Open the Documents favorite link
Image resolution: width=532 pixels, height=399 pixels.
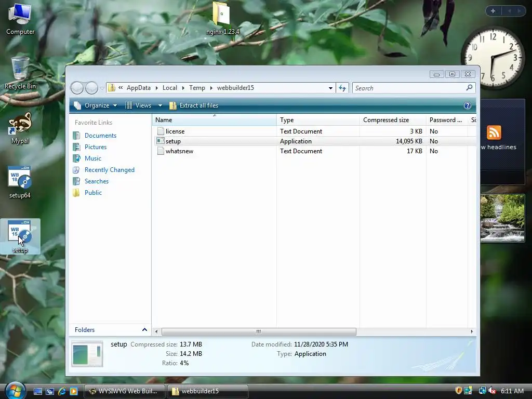pos(100,136)
